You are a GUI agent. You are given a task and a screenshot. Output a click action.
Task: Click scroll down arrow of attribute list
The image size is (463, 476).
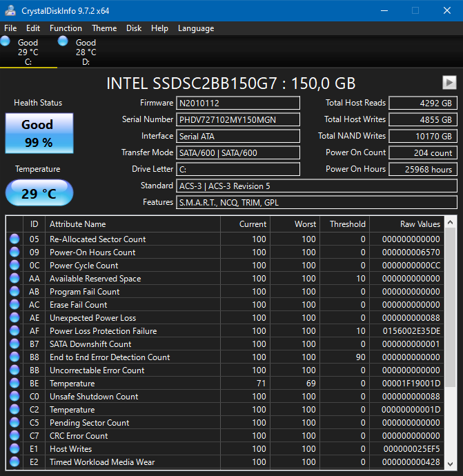click(x=451, y=464)
